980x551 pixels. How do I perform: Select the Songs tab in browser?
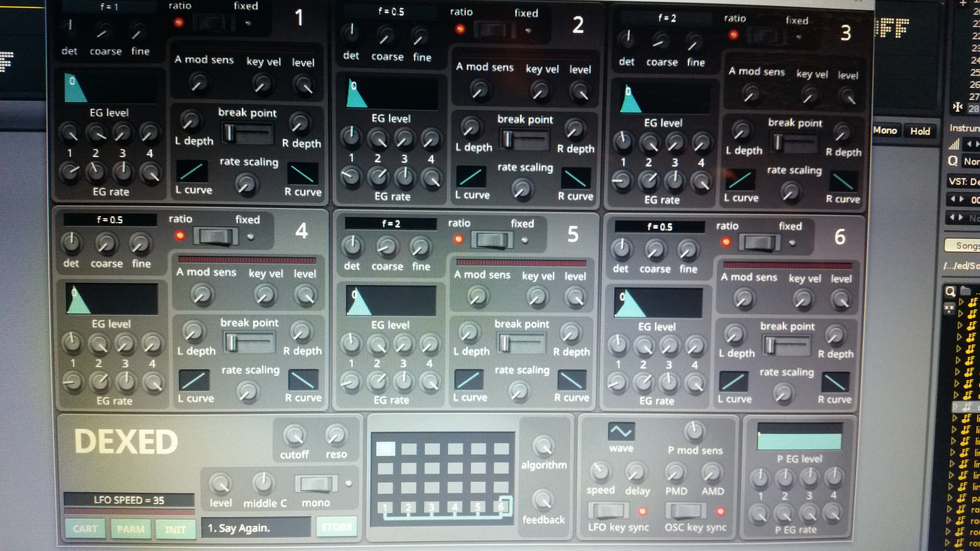(x=965, y=246)
